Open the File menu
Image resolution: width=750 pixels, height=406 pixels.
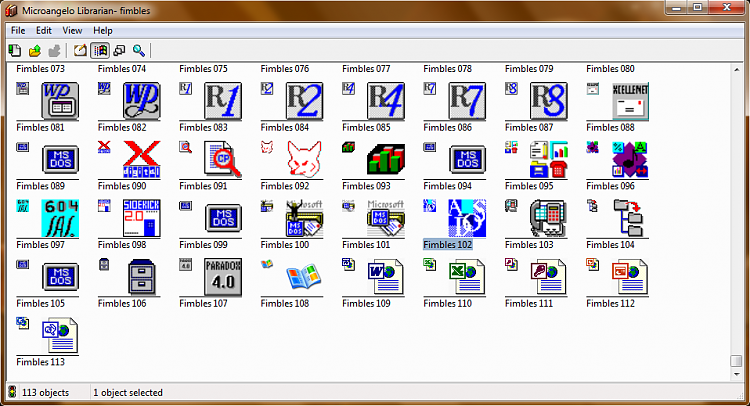(18, 31)
